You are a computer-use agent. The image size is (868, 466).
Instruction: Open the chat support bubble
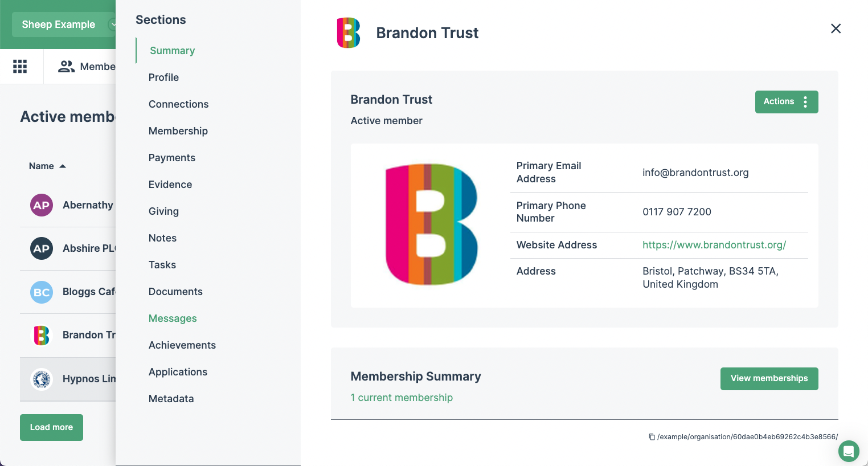[x=848, y=452]
